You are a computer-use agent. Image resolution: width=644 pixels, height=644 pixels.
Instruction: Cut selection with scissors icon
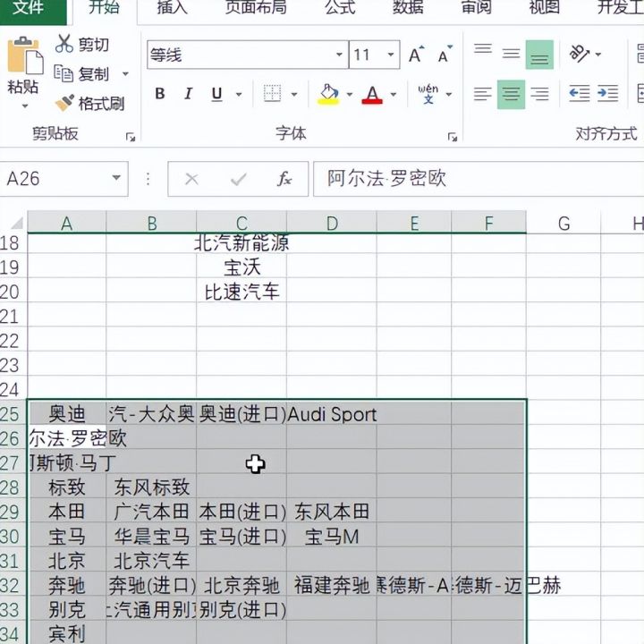(64, 44)
